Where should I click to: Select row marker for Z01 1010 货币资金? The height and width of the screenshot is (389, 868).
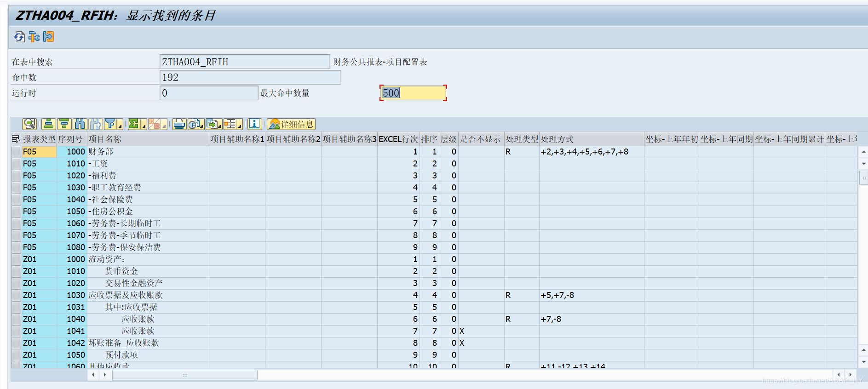tap(16, 271)
